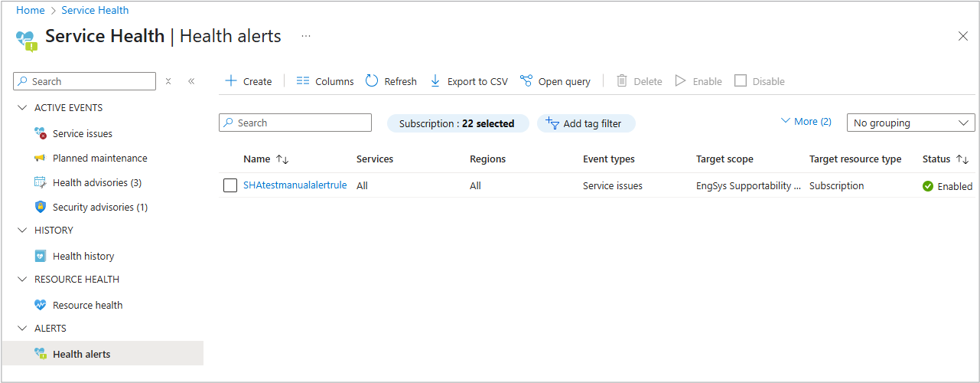Export alerts to CSV

click(x=469, y=81)
